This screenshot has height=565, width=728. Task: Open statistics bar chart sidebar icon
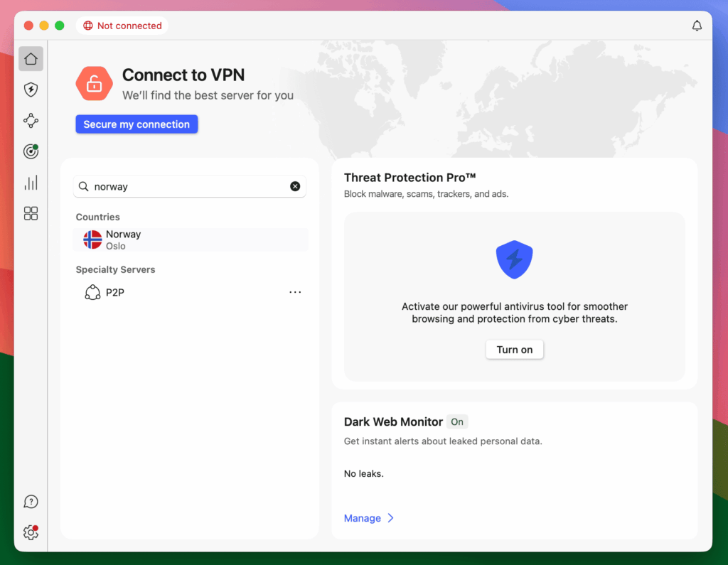31,183
